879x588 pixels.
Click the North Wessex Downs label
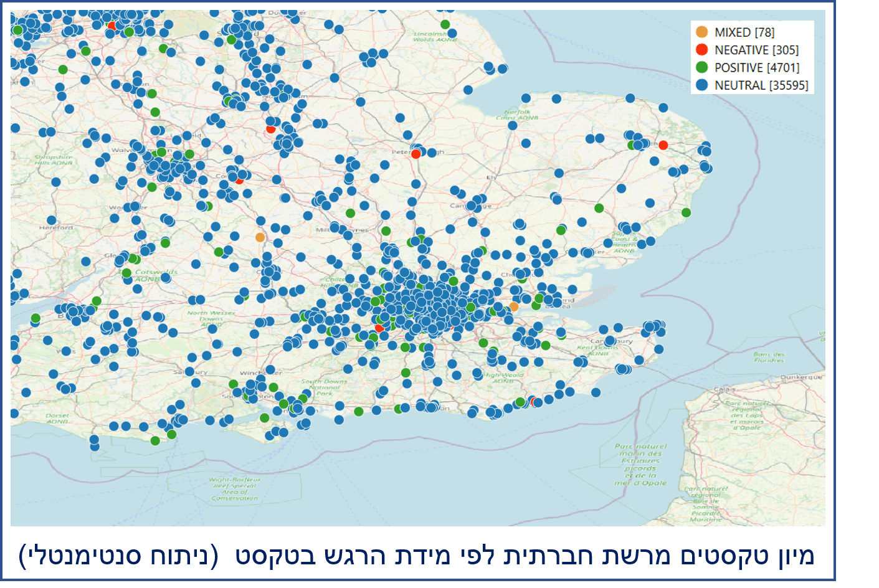tap(211, 319)
